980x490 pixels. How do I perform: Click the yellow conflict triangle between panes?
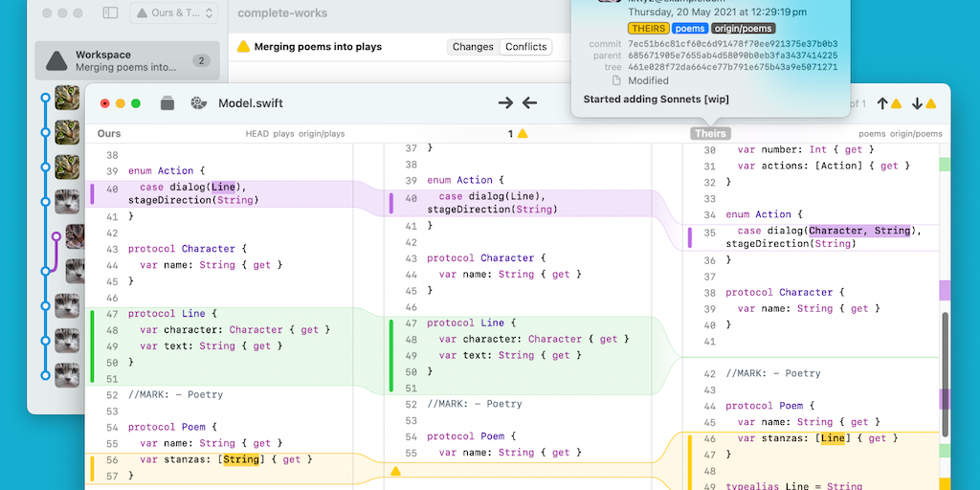coord(395,471)
